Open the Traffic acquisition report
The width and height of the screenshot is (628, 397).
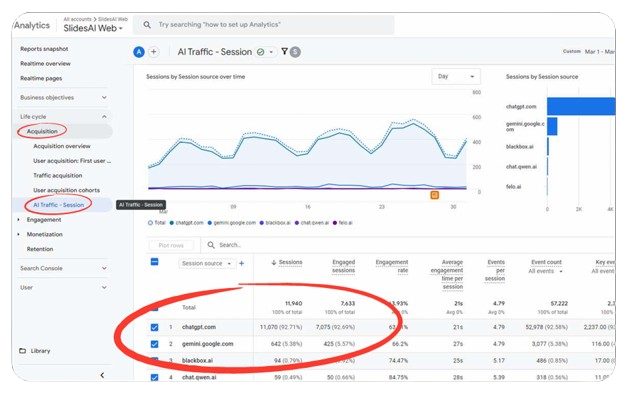click(58, 175)
